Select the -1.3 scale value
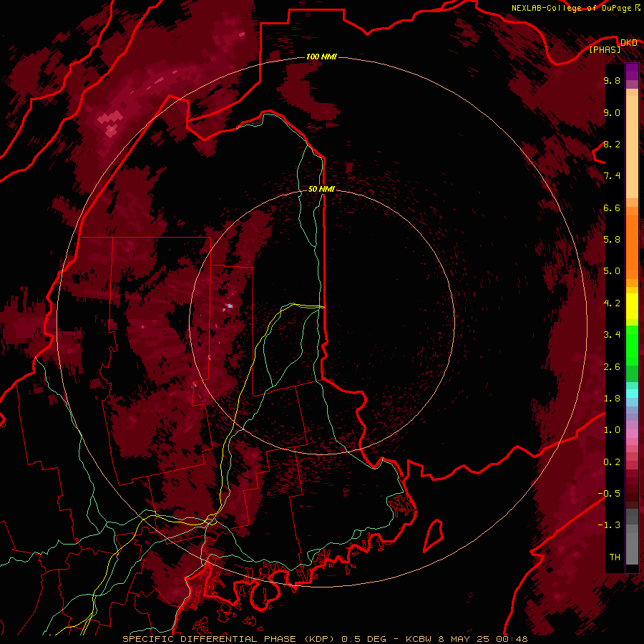The height and width of the screenshot is (644, 644). (609, 525)
